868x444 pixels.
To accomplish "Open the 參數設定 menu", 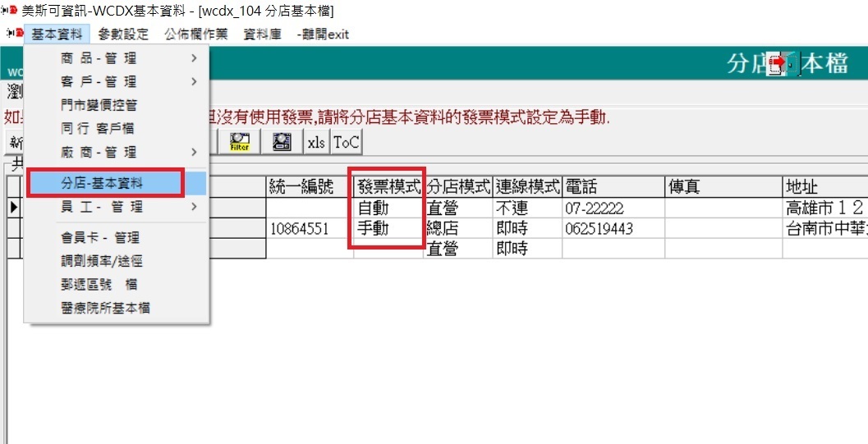I will click(123, 34).
